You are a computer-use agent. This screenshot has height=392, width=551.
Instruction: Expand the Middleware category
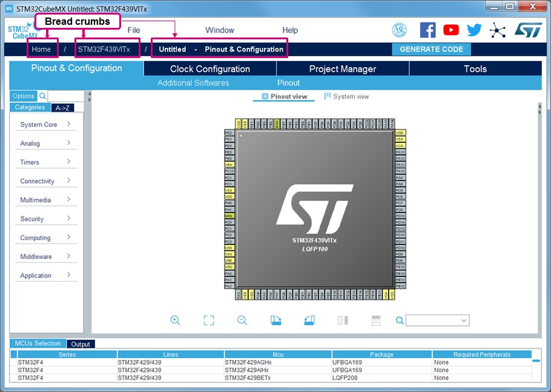point(45,256)
